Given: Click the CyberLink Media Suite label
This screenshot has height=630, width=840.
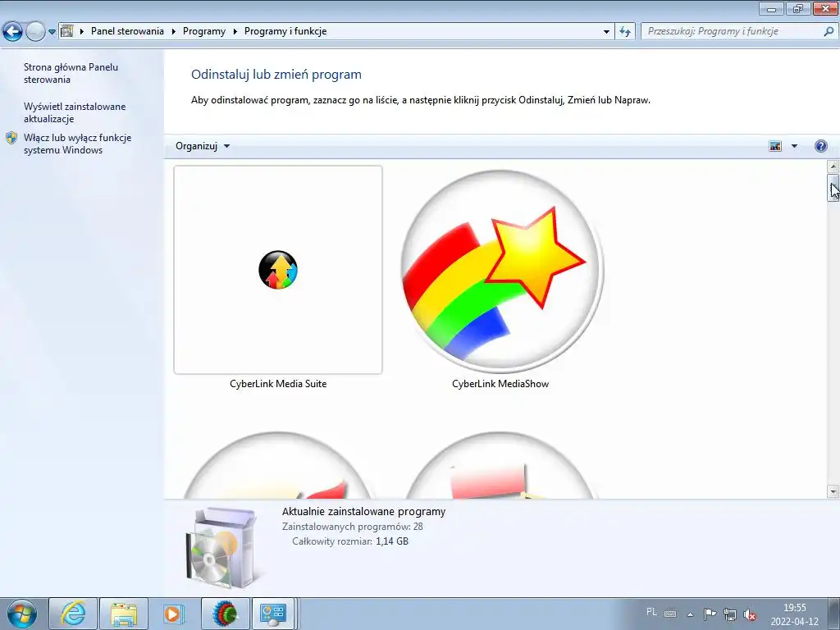Looking at the screenshot, I should coord(278,384).
